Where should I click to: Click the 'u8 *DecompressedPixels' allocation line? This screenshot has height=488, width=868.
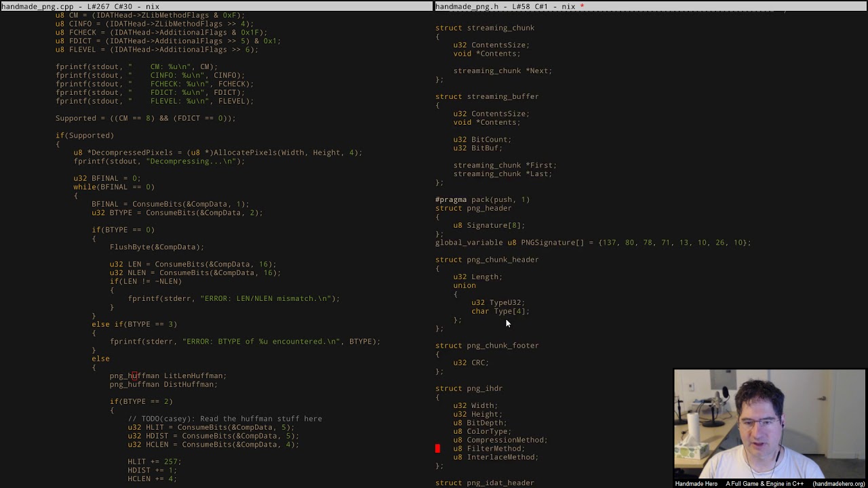(x=218, y=152)
